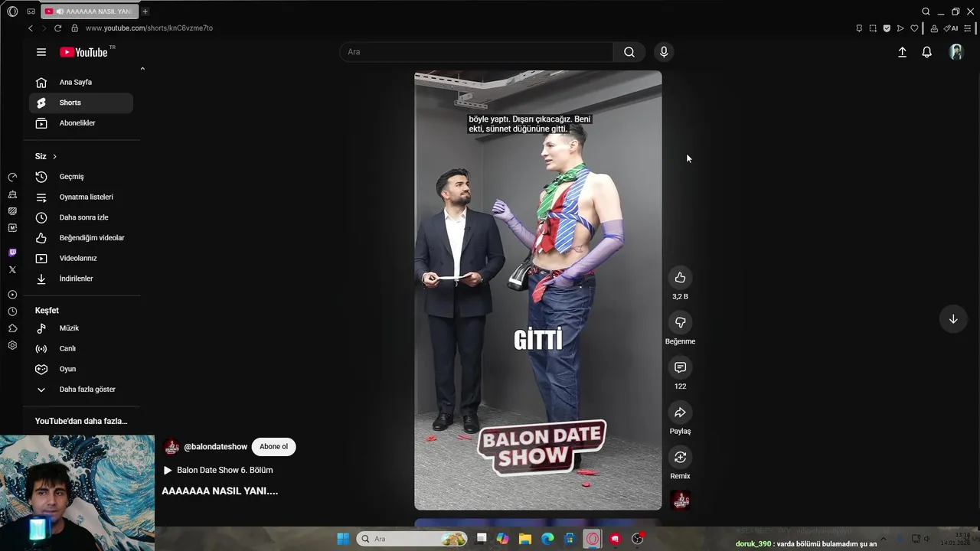Image resolution: width=980 pixels, height=551 pixels.
Task: Open the YouTube upload/create button
Action: tap(902, 52)
